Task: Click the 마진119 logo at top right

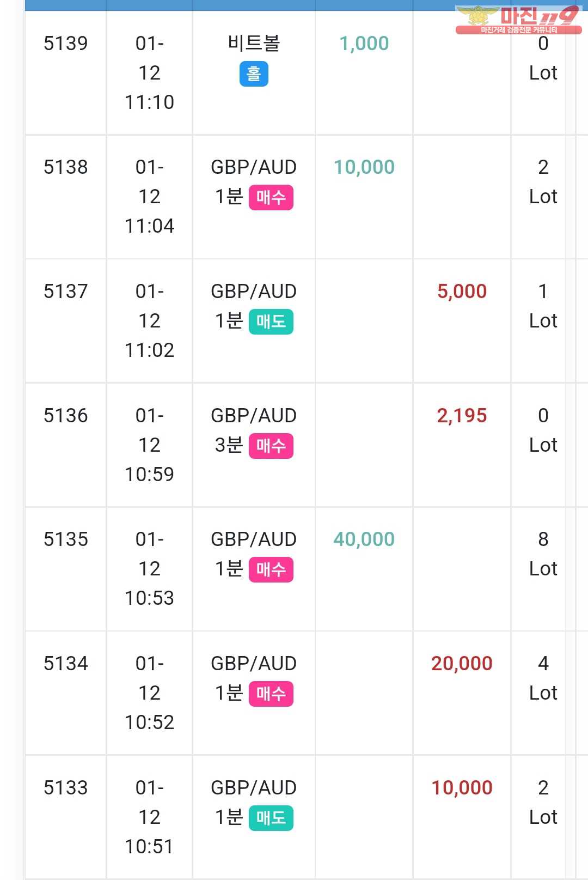Action: click(518, 20)
